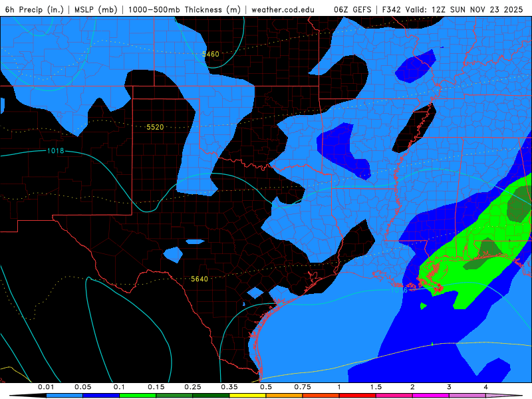Screen dimensions: 532x399
Task: Click the light orange 0.5 legend swatch
Action: (285, 396)
